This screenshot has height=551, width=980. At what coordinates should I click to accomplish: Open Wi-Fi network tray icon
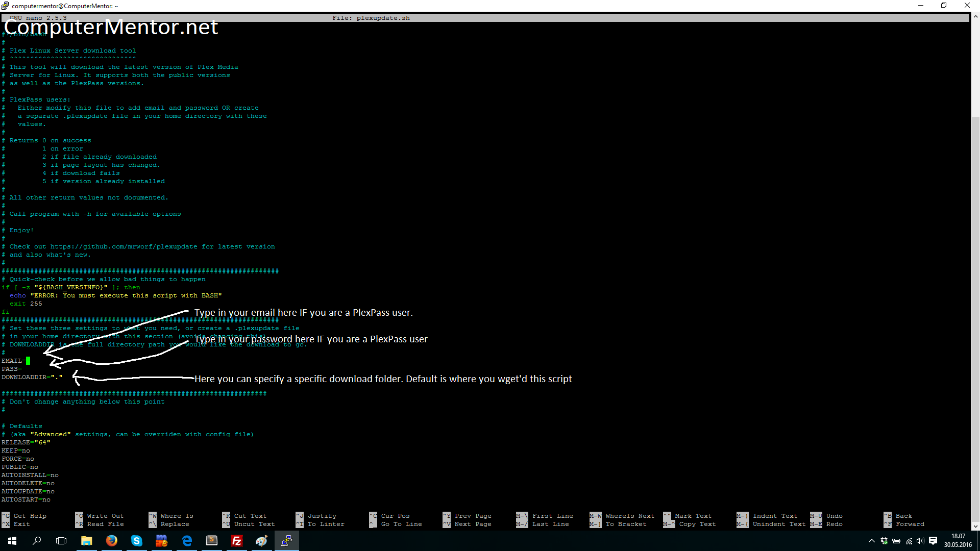(x=909, y=541)
